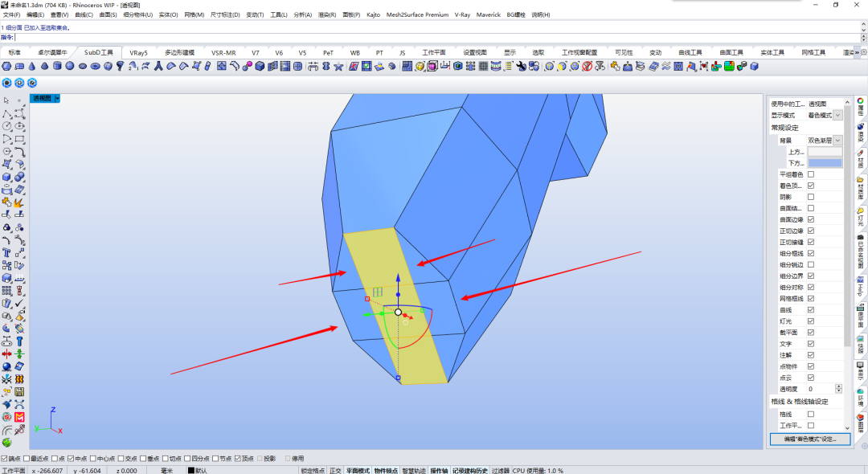The height and width of the screenshot is (474, 868).
Task: Click the pink ball connector toolbar icon
Action: point(247,67)
